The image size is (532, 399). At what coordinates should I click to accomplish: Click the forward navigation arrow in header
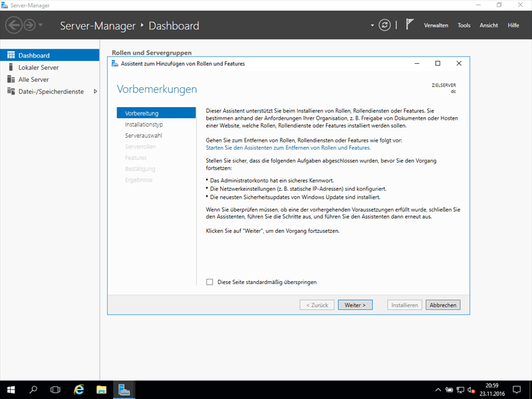29,25
